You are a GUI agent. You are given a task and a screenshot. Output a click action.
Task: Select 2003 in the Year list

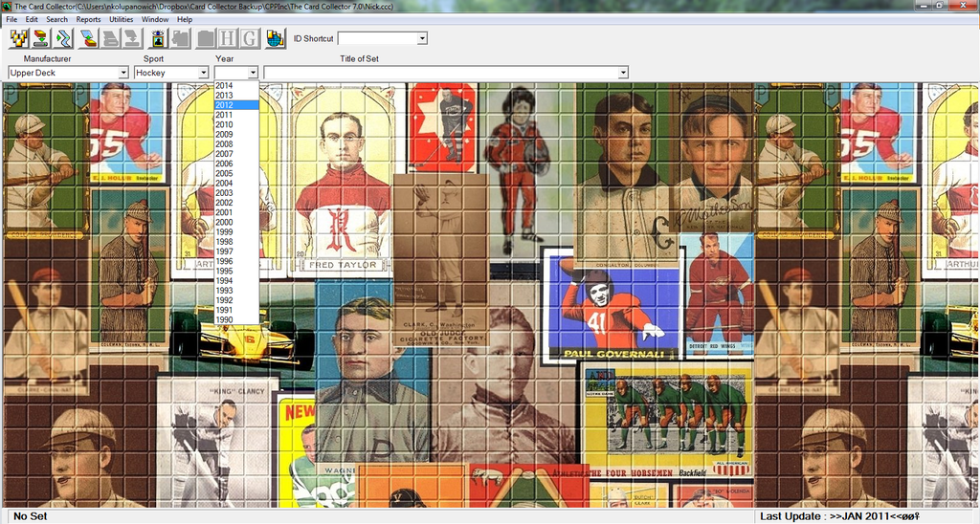[236, 193]
